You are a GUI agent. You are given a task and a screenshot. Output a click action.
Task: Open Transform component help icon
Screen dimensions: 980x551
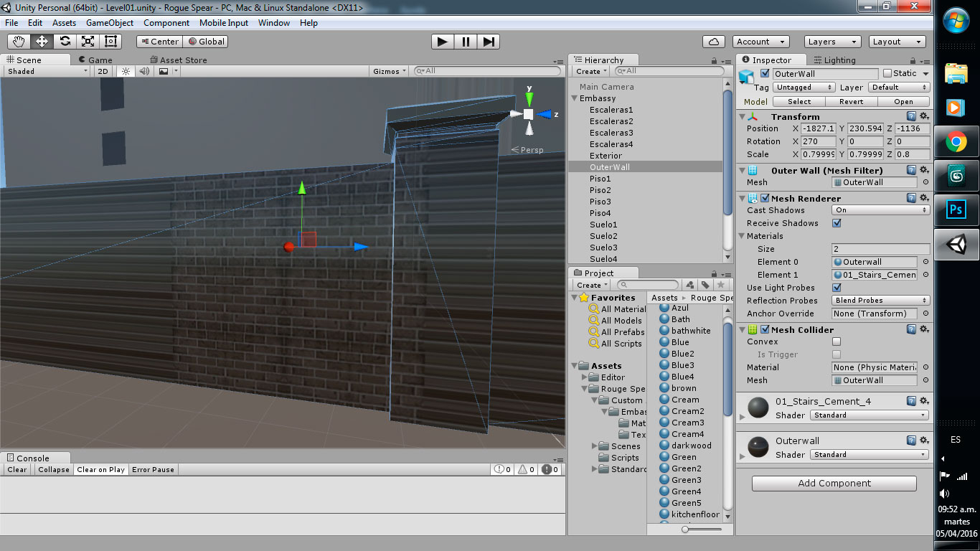[x=911, y=116]
